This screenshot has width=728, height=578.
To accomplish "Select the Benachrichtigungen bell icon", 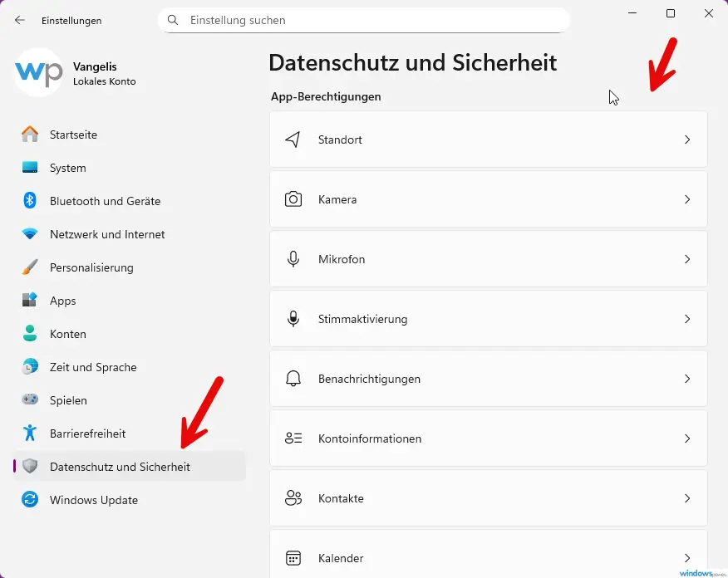I will [293, 379].
